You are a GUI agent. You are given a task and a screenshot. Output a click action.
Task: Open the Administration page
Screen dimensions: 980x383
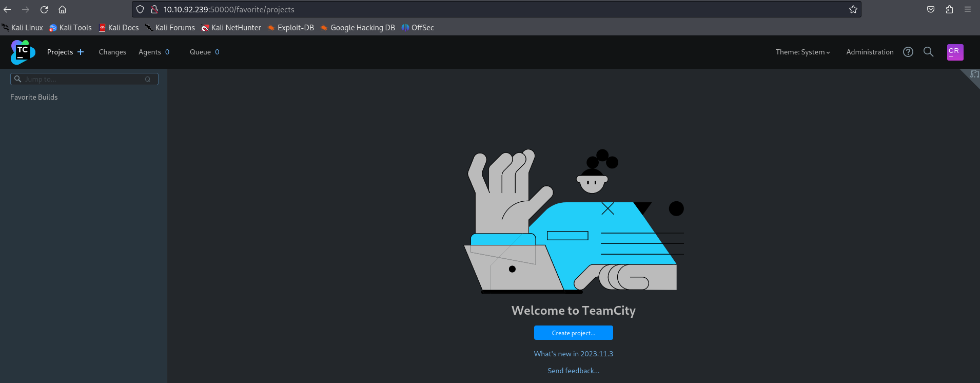870,52
